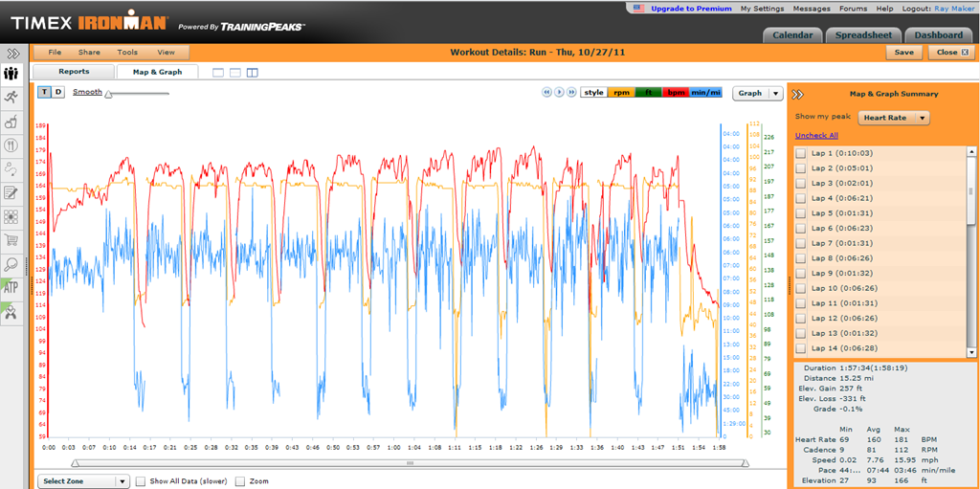Click the bpm red series swatch
The image size is (980, 489).
pyautogui.click(x=675, y=93)
